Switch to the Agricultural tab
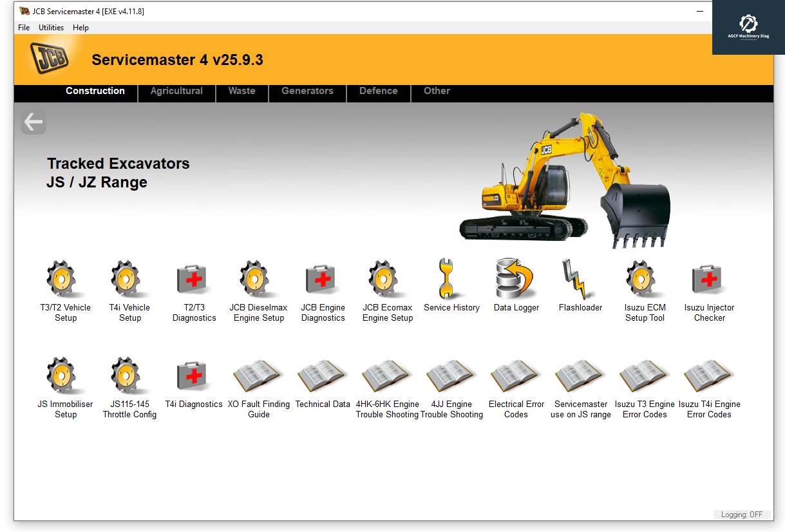The image size is (785, 532). pos(176,91)
